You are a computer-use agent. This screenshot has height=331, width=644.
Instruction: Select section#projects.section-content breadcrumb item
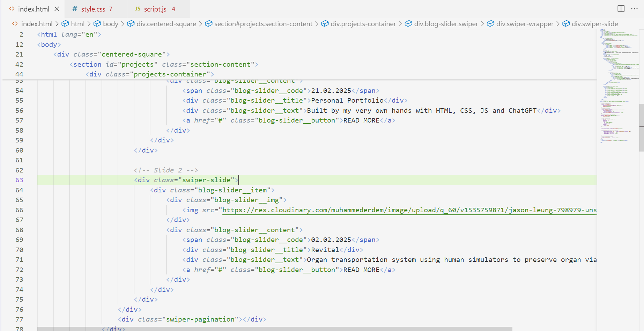tap(263, 24)
